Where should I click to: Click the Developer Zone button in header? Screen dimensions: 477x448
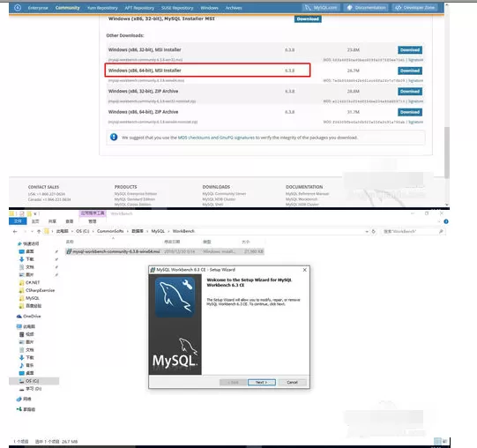tap(415, 8)
